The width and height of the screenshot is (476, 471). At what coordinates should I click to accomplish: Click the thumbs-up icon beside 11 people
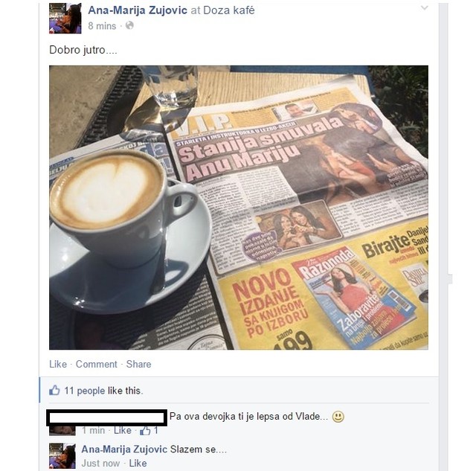[x=54, y=390]
